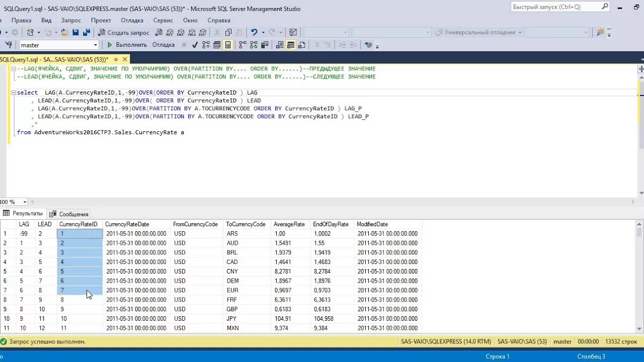Open a new XMLA query
This screenshot has width=644, height=362.
coord(192,32)
